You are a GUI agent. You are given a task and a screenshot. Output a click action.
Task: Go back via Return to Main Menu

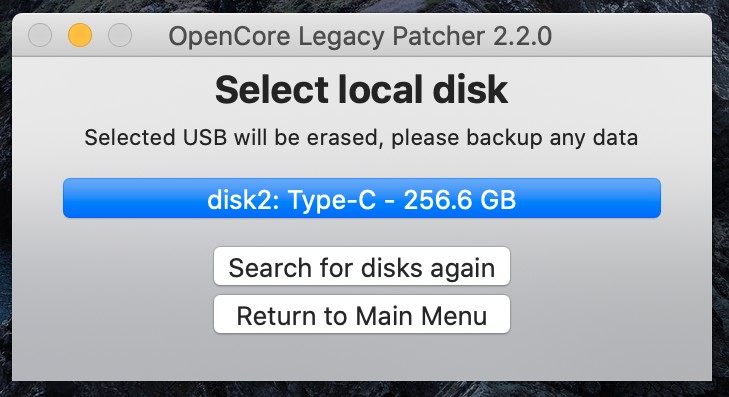pos(362,314)
